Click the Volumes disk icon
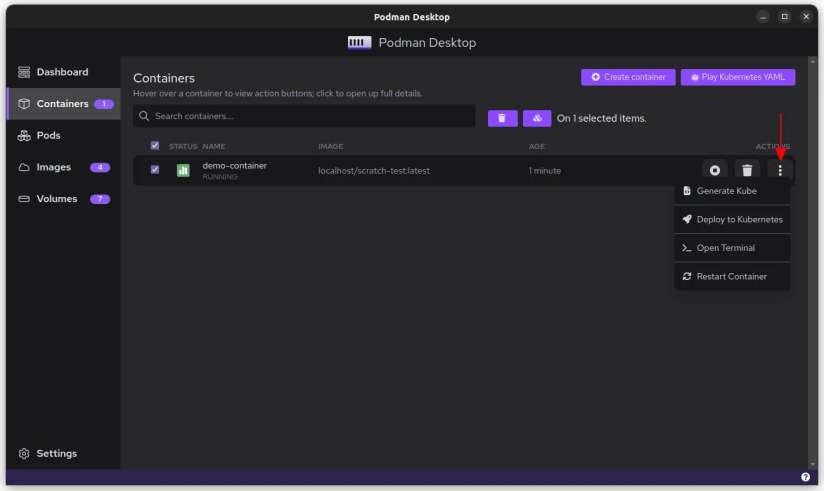The width and height of the screenshot is (824, 491). (24, 199)
